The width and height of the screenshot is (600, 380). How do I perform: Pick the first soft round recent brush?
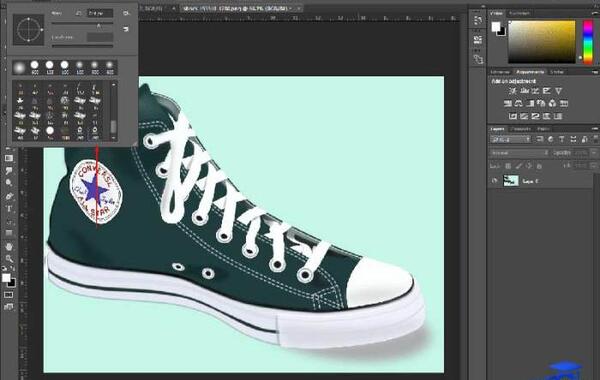tap(20, 68)
